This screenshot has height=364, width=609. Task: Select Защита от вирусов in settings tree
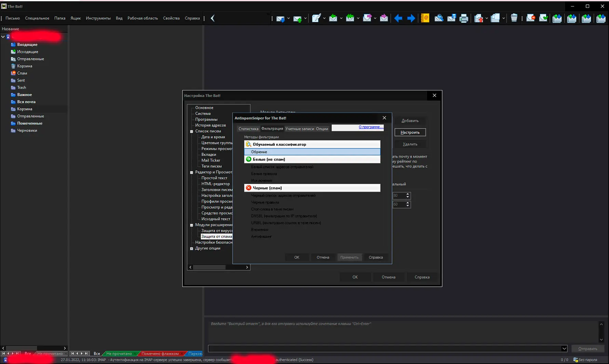click(217, 230)
